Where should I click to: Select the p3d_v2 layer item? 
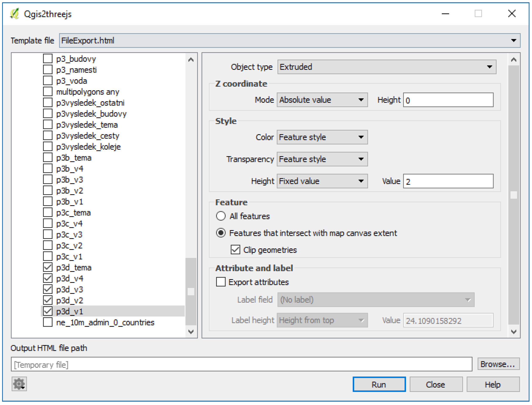(70, 300)
